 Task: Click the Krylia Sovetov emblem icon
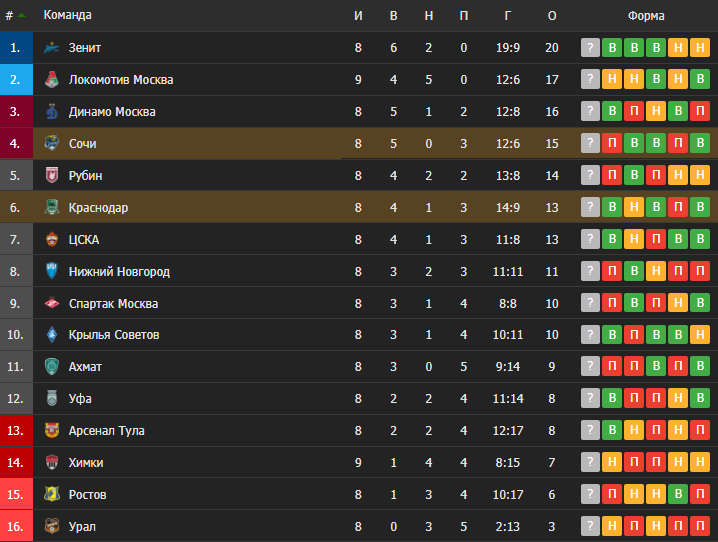coord(52,335)
